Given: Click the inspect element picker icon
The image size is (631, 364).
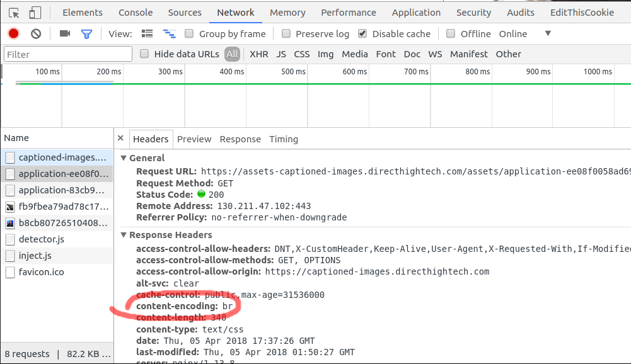Looking at the screenshot, I should click(x=14, y=13).
